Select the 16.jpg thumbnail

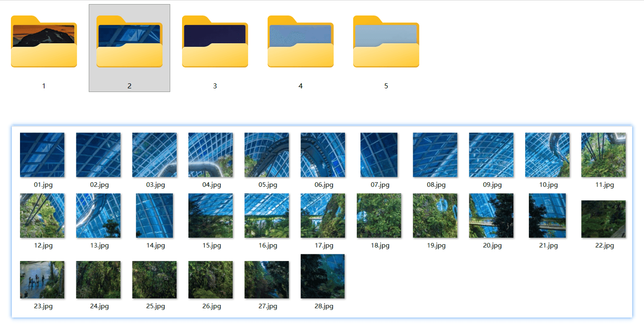tap(267, 215)
